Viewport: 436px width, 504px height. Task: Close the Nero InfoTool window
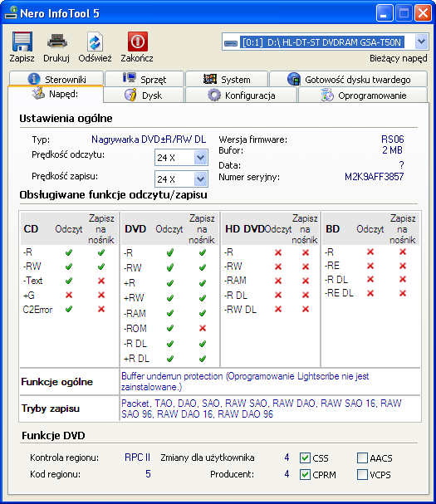click(x=423, y=13)
